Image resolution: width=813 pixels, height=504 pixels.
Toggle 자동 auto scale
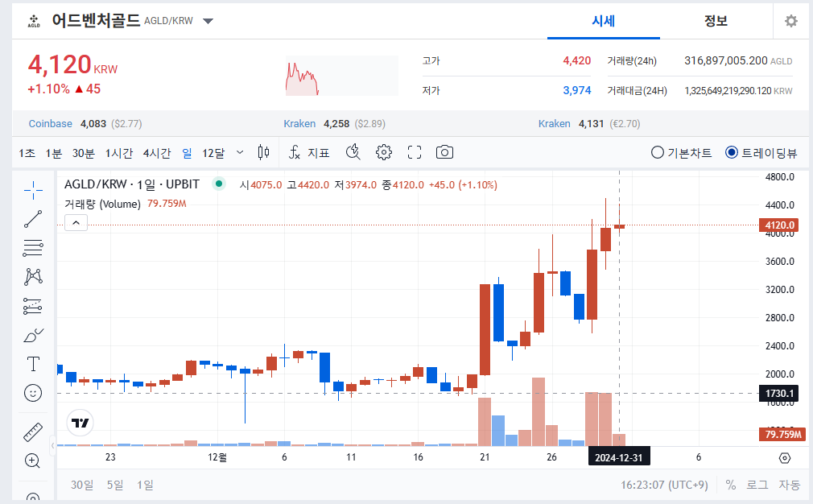coord(789,485)
